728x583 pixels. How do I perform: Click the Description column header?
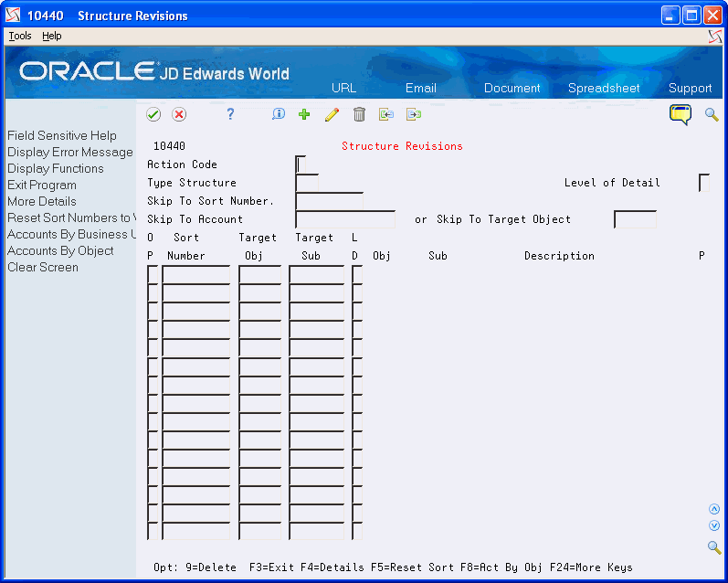[x=559, y=256]
